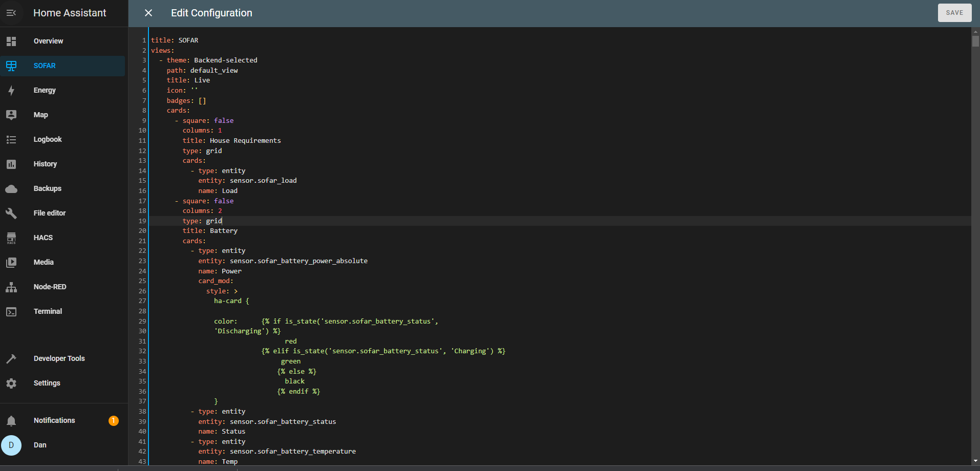This screenshot has width=980, height=471.
Task: Click the Backups cloud icon
Action: pos(11,188)
